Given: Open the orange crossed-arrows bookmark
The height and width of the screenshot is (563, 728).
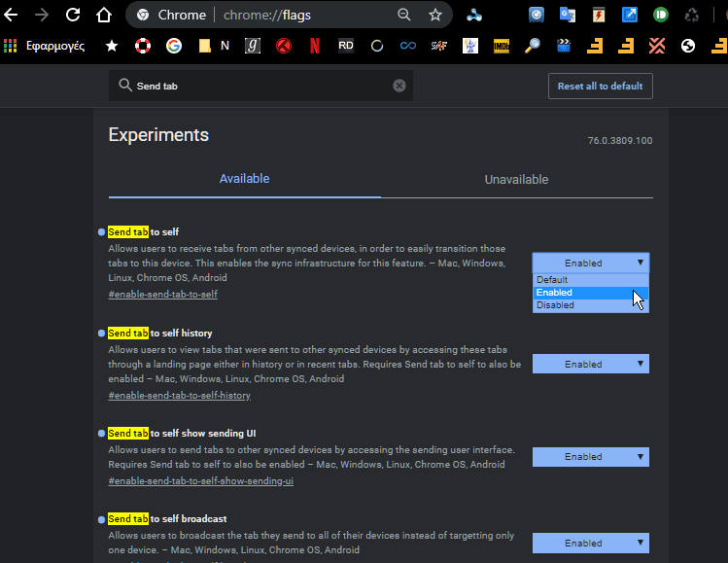Looking at the screenshot, I should coord(657,46).
